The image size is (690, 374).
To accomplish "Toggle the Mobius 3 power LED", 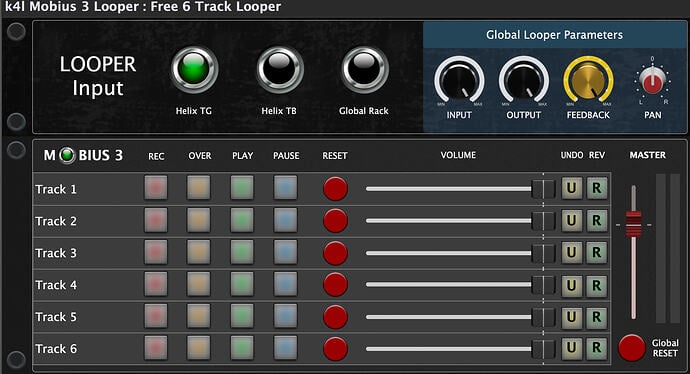I will click(x=67, y=155).
